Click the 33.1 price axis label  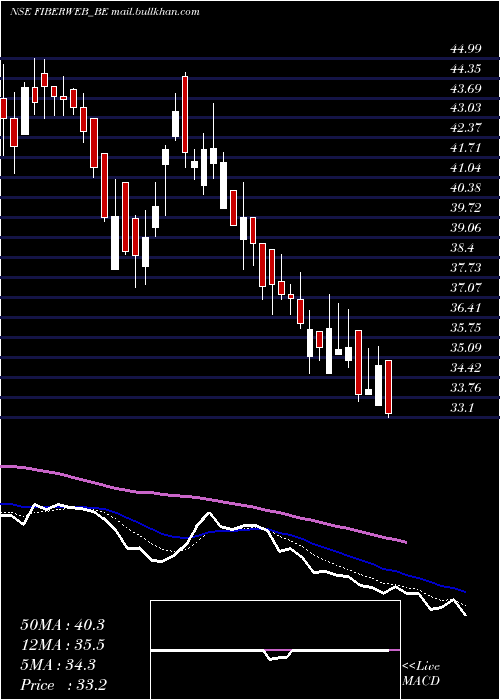[x=462, y=408]
